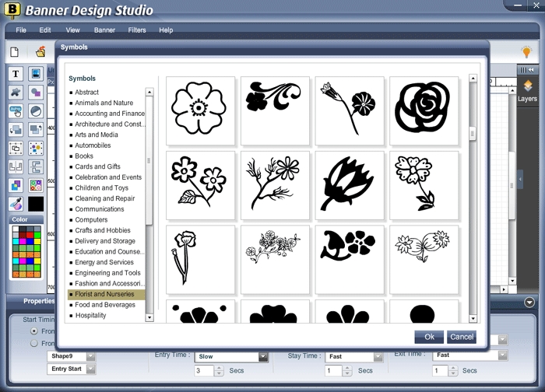Screen dimensions: 545x392
Task: Expand the Shape9 dropdown
Action: click(x=91, y=356)
